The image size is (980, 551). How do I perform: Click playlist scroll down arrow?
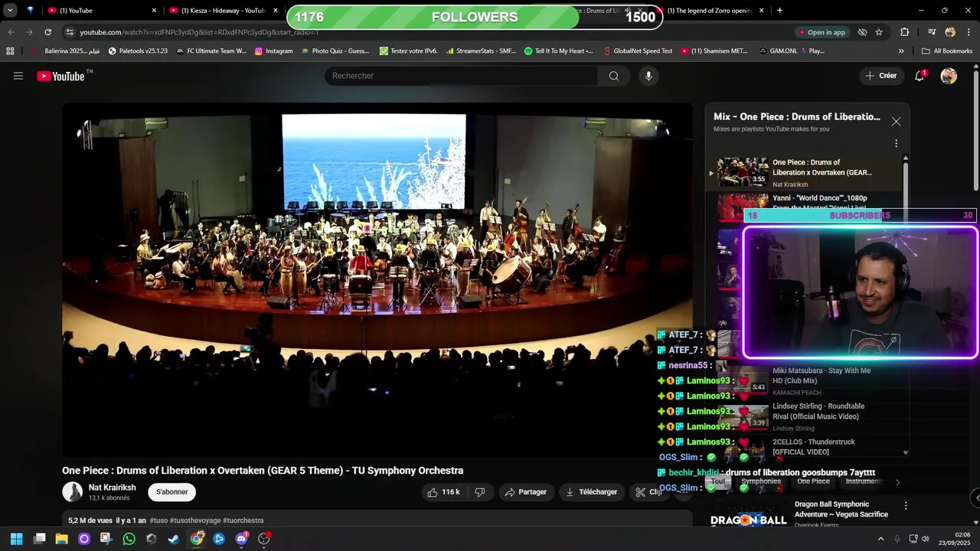point(906,453)
